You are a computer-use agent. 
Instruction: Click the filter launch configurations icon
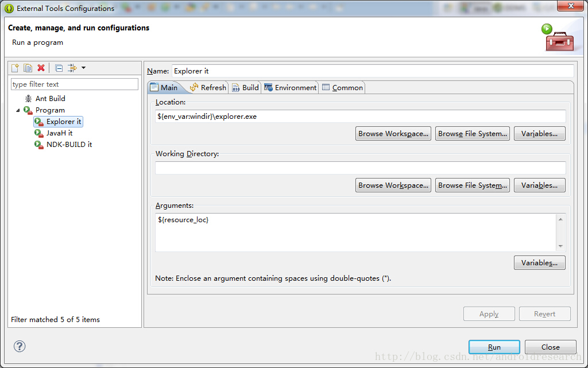(72, 68)
